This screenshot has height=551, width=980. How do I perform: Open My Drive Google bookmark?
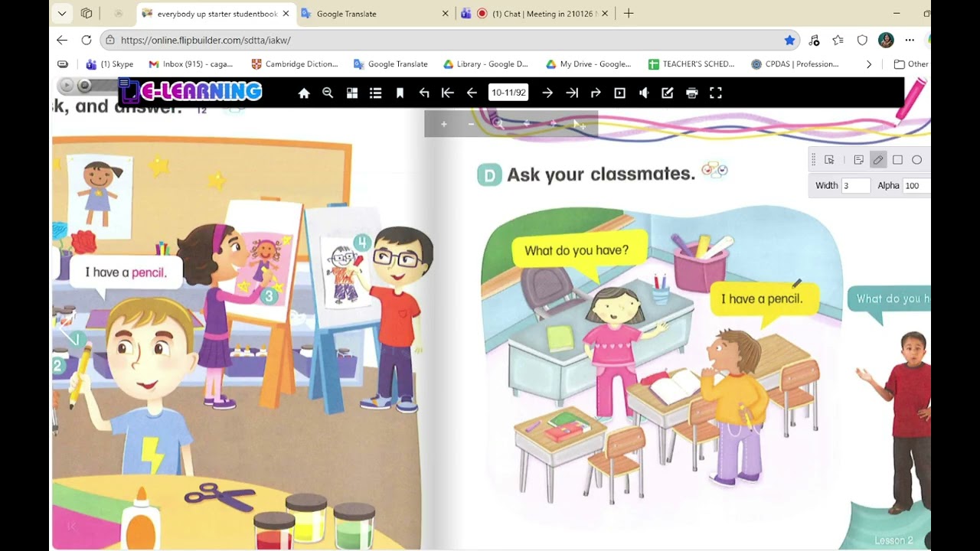588,64
